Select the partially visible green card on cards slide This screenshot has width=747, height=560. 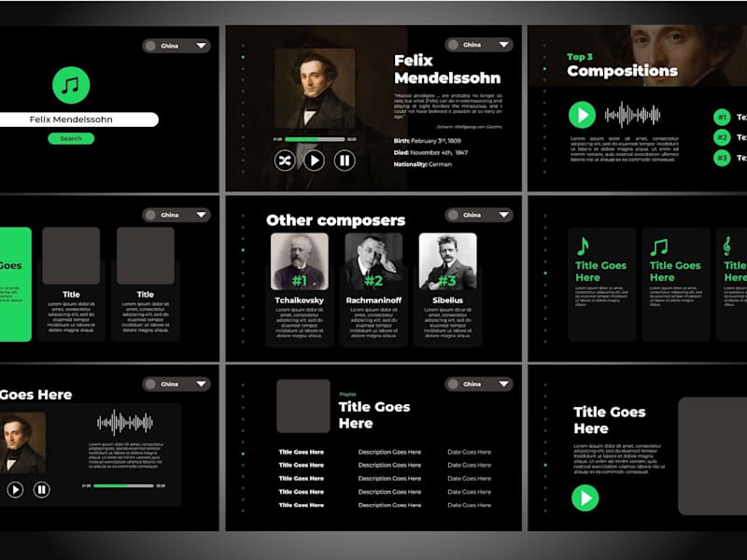(16, 285)
